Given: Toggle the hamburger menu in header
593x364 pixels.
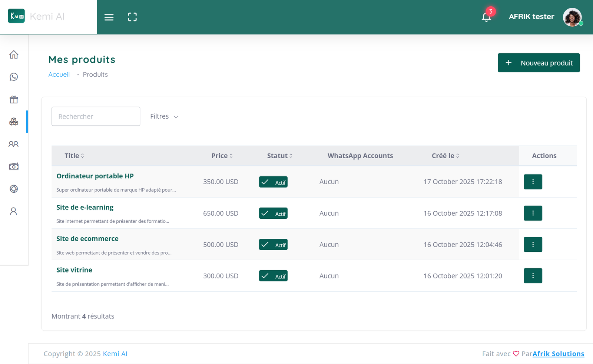Looking at the screenshot, I should click(109, 17).
